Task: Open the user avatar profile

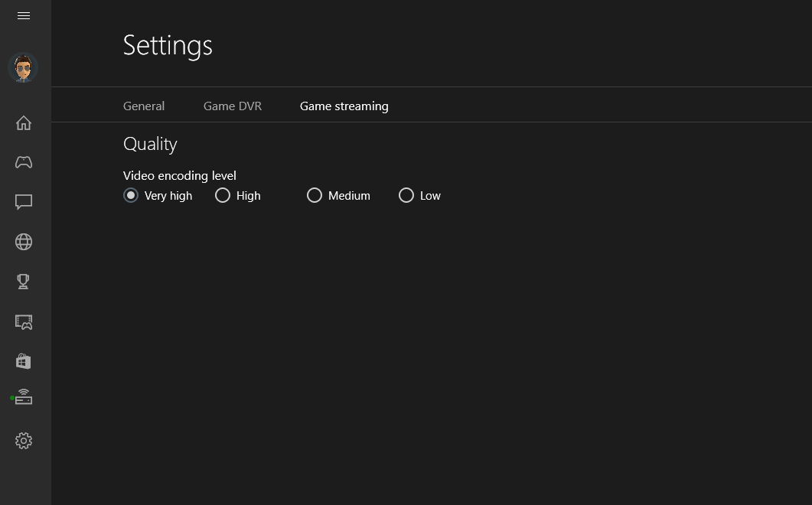Action: tap(23, 68)
